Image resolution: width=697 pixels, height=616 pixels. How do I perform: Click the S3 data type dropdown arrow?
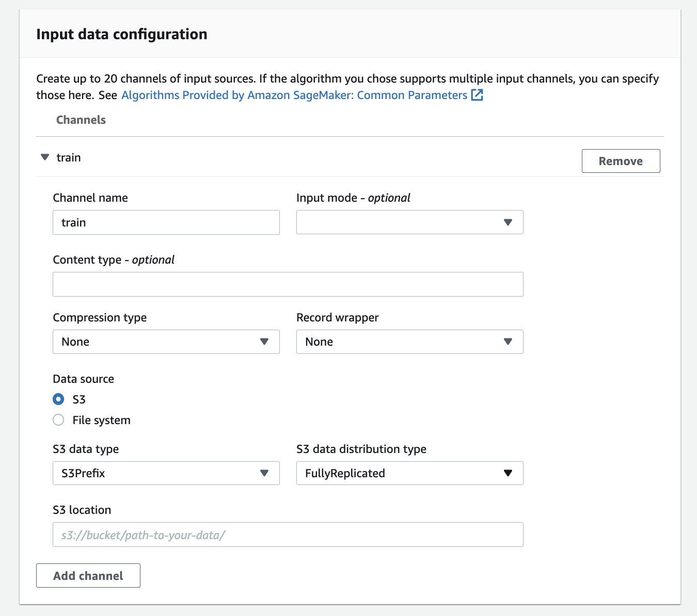264,473
